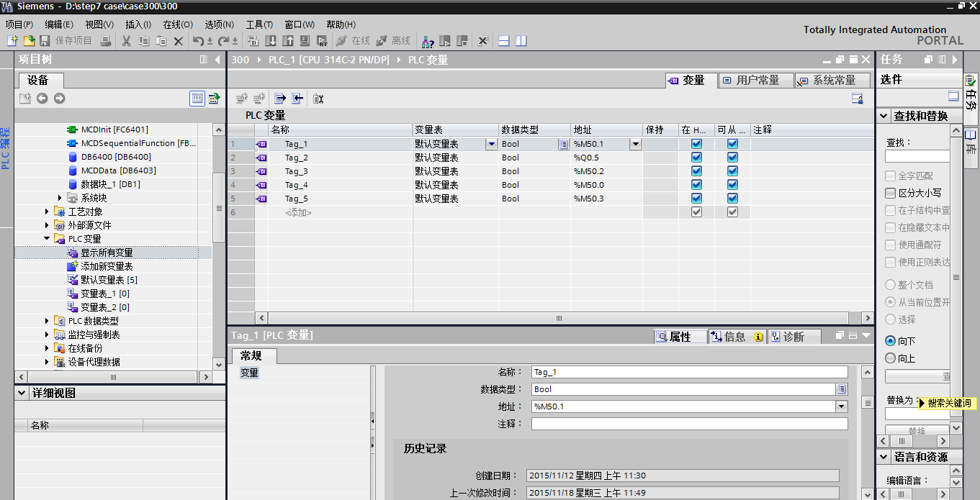Viewport: 980px width, 500px height.
Task: Click the Start simulation icon
Action: click(x=305, y=41)
